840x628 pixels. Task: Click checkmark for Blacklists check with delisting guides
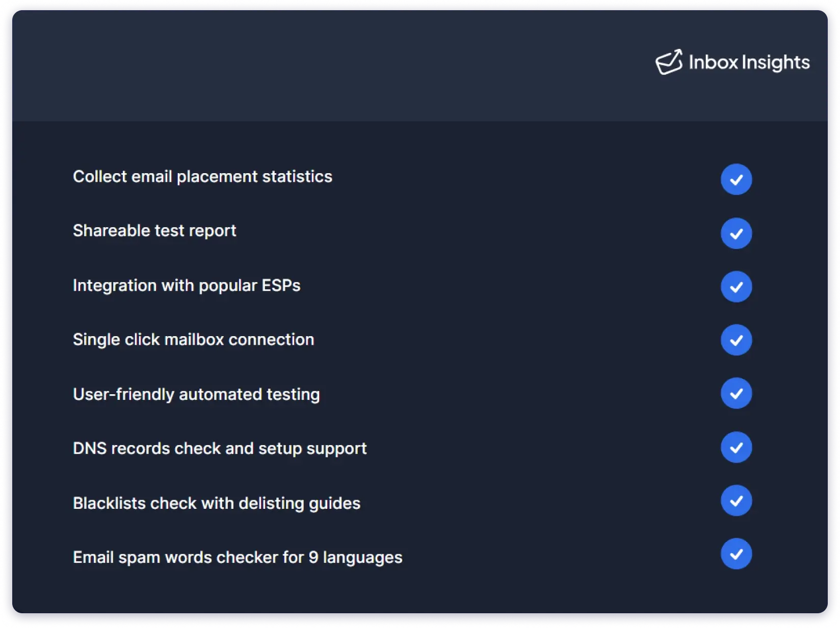click(736, 501)
